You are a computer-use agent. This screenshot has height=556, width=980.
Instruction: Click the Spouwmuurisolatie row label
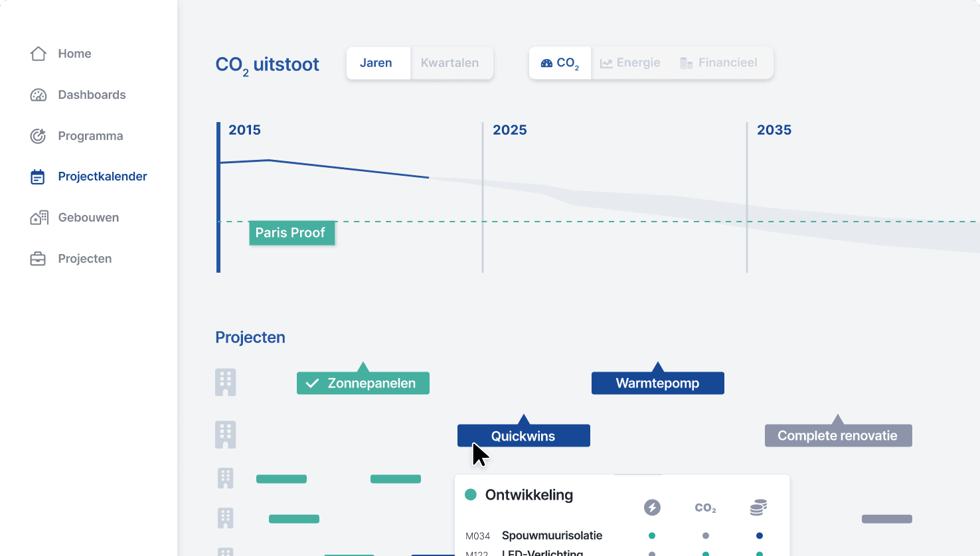[x=552, y=535]
